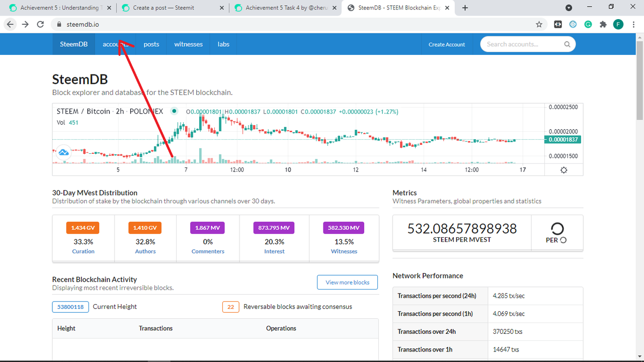This screenshot has height=362, width=644.
Task: Open the accounts nav item
Action: [115, 44]
